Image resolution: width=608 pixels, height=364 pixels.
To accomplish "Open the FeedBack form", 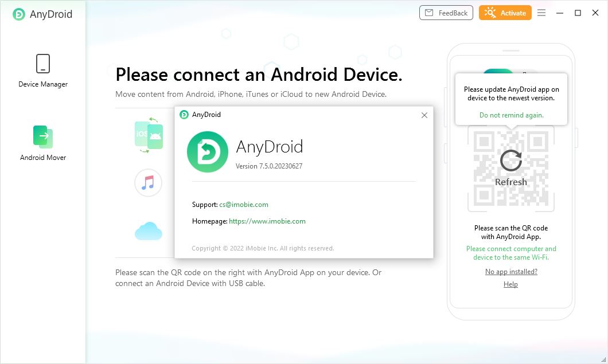I will click(x=446, y=13).
